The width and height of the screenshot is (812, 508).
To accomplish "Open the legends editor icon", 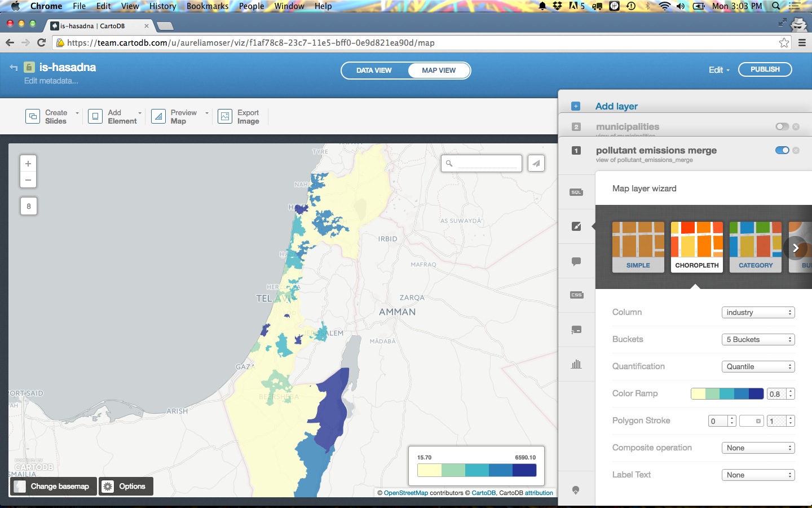I will click(576, 330).
